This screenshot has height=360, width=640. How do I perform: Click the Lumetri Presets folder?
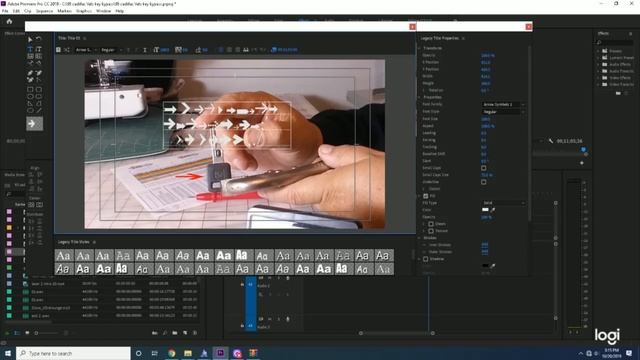[621, 58]
